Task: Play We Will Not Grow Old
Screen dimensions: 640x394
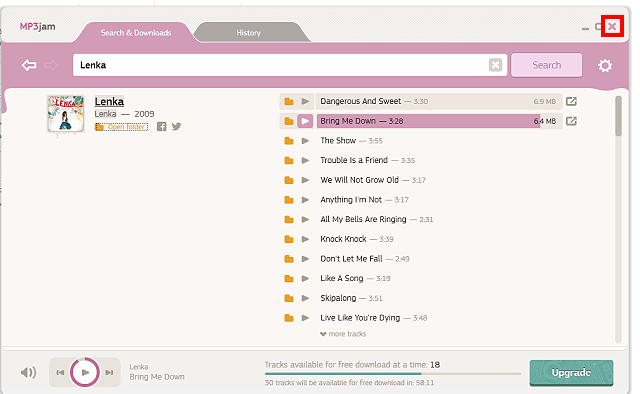Action: click(x=305, y=180)
